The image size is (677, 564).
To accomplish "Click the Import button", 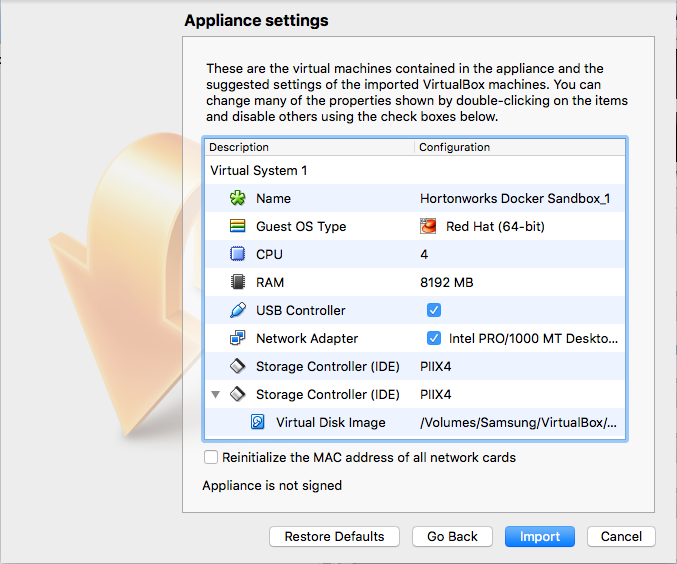I will point(540,537).
